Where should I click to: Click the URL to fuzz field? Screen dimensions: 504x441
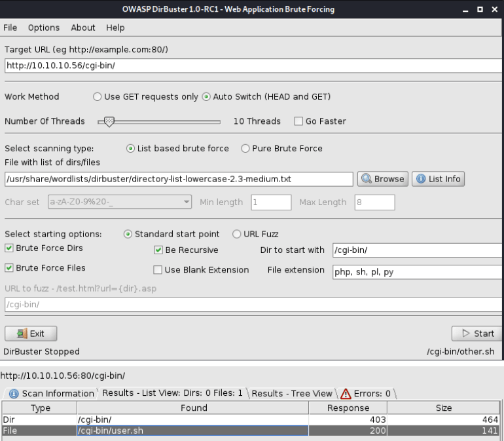[253, 305]
